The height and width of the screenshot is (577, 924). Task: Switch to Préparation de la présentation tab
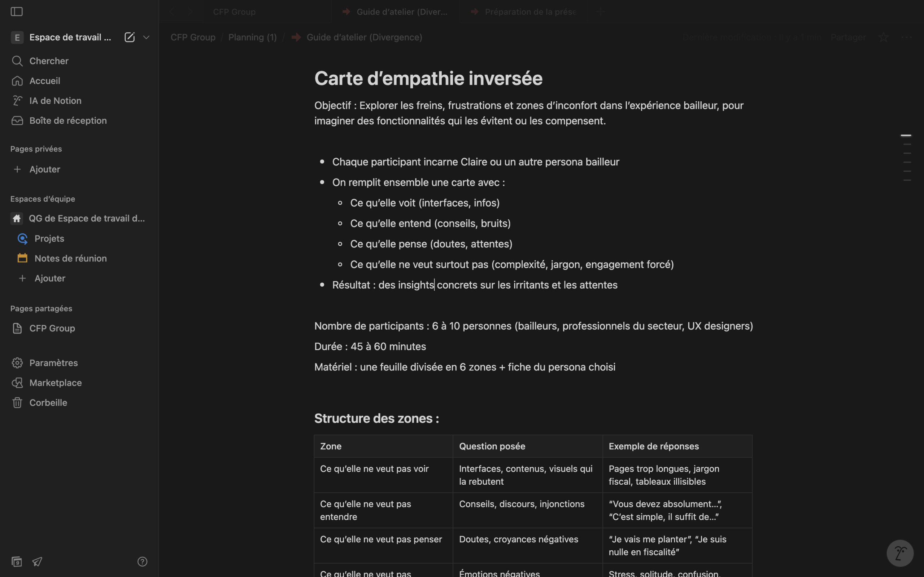coord(529,12)
